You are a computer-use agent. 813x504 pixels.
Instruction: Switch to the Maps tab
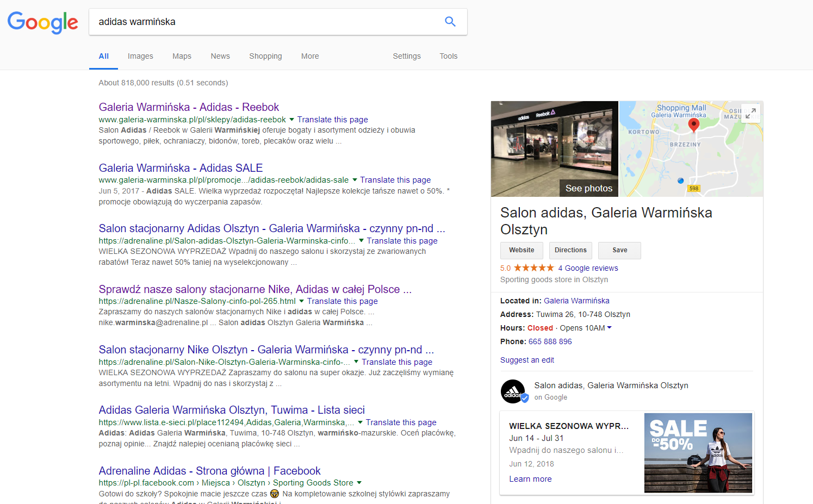(x=182, y=56)
